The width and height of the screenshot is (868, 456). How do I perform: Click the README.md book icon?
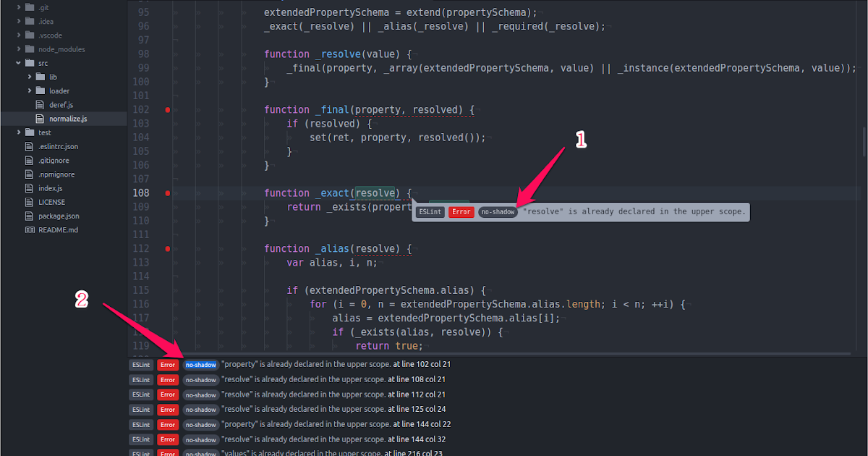30,229
